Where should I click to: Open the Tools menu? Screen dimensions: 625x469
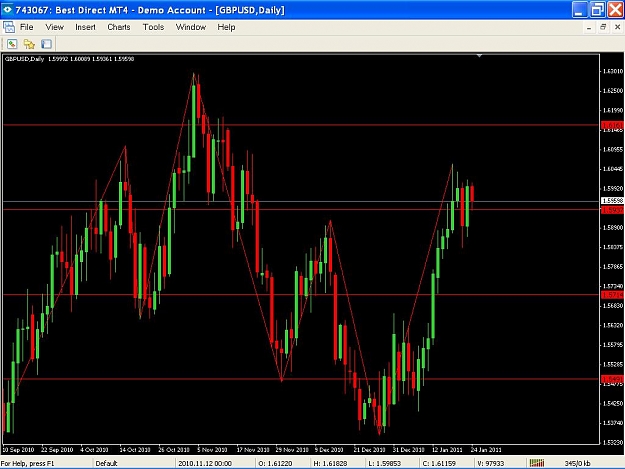click(153, 27)
